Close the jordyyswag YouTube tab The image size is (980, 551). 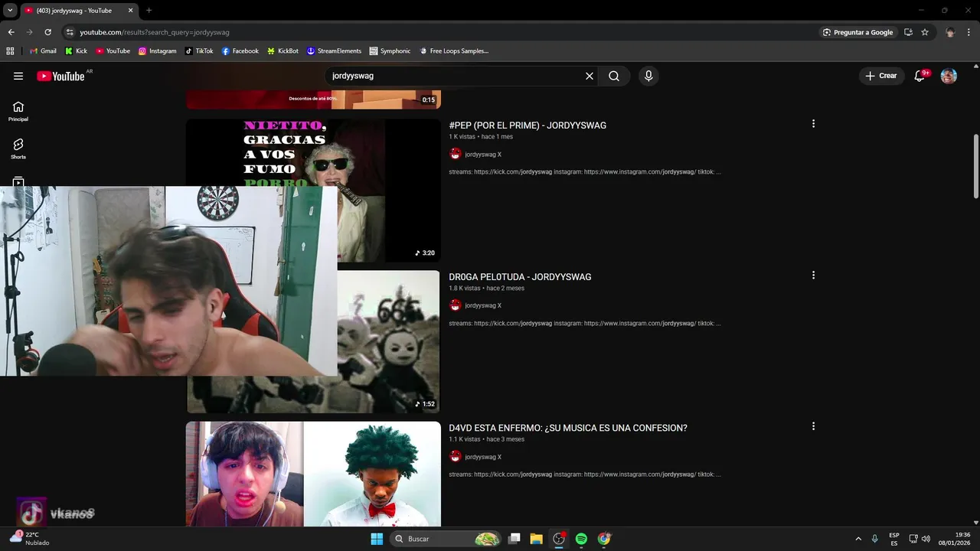pyautogui.click(x=130, y=10)
